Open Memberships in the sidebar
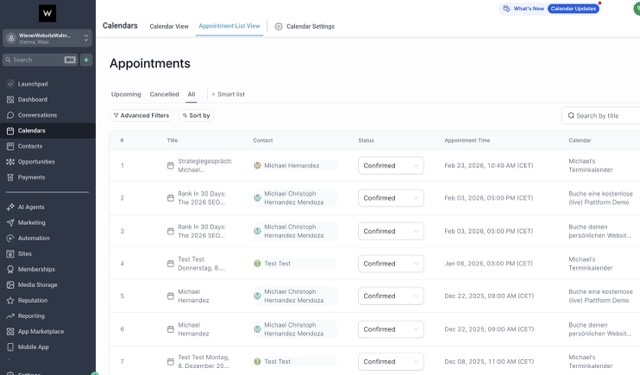The width and height of the screenshot is (640, 375). [36, 269]
